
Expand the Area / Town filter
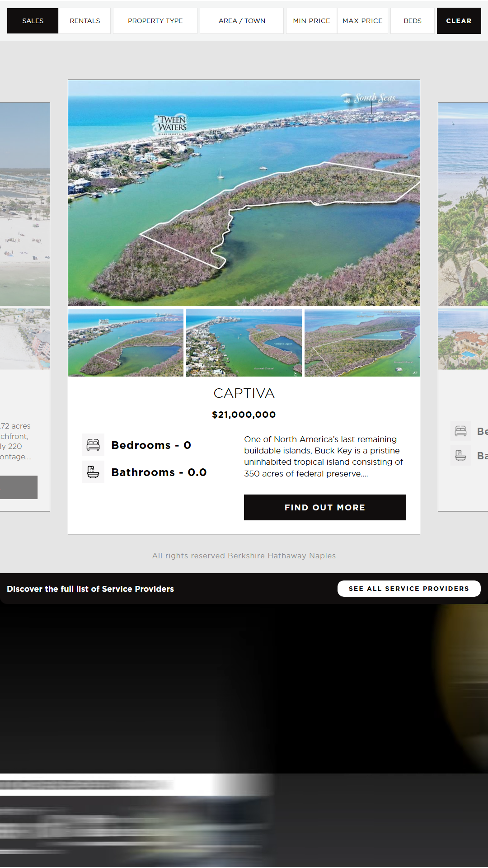coord(242,21)
